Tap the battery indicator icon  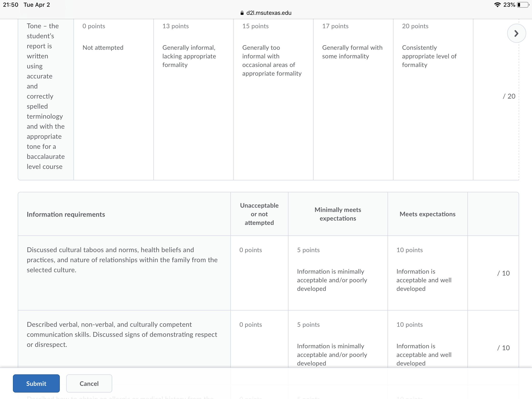[x=523, y=5]
